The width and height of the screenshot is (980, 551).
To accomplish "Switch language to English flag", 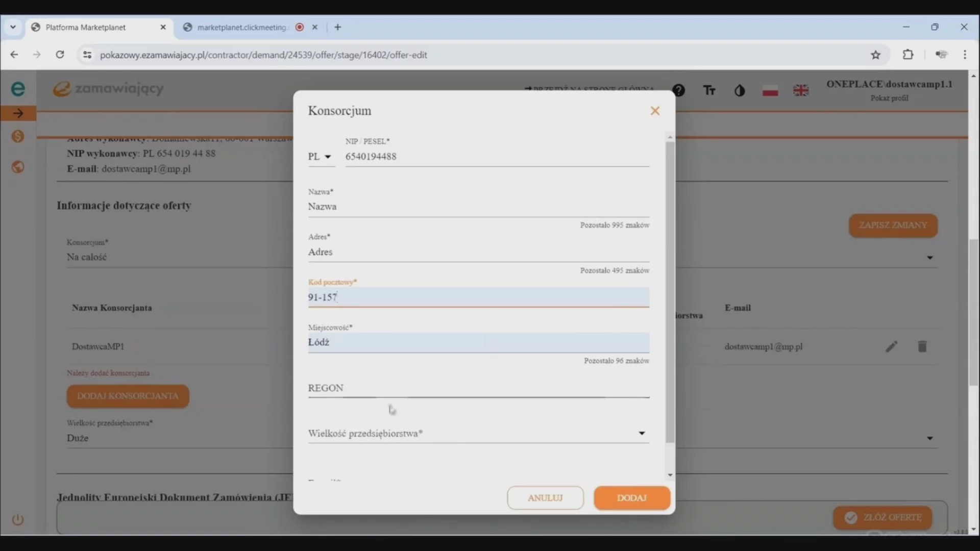I will [800, 91].
